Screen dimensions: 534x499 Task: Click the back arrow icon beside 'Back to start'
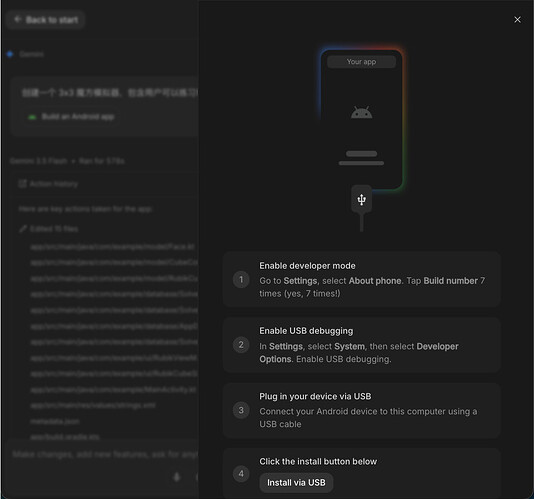tap(17, 19)
